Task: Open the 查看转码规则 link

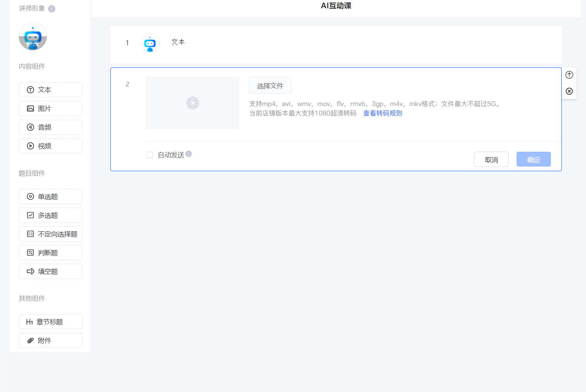Action: click(383, 114)
